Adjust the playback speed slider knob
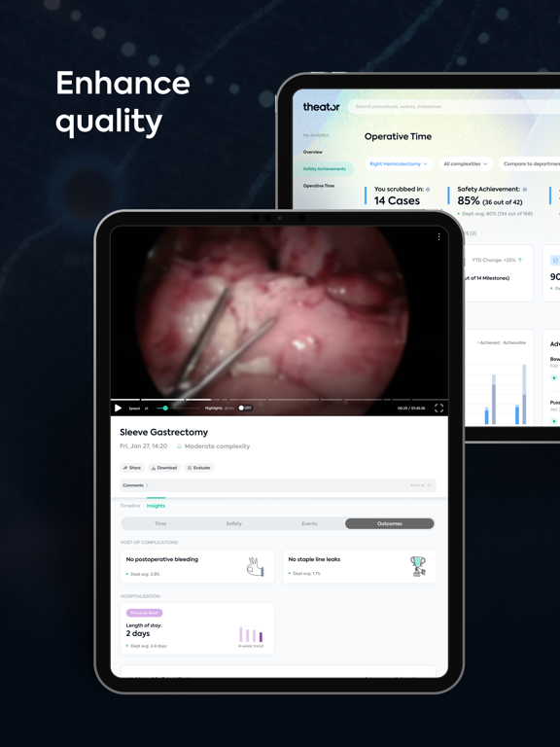Image resolution: width=560 pixels, height=747 pixels. [x=165, y=408]
